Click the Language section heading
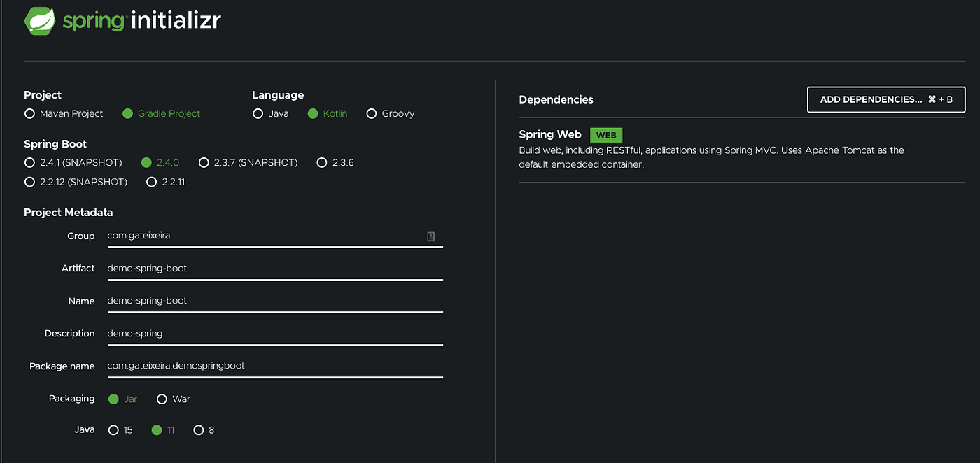 click(x=278, y=95)
